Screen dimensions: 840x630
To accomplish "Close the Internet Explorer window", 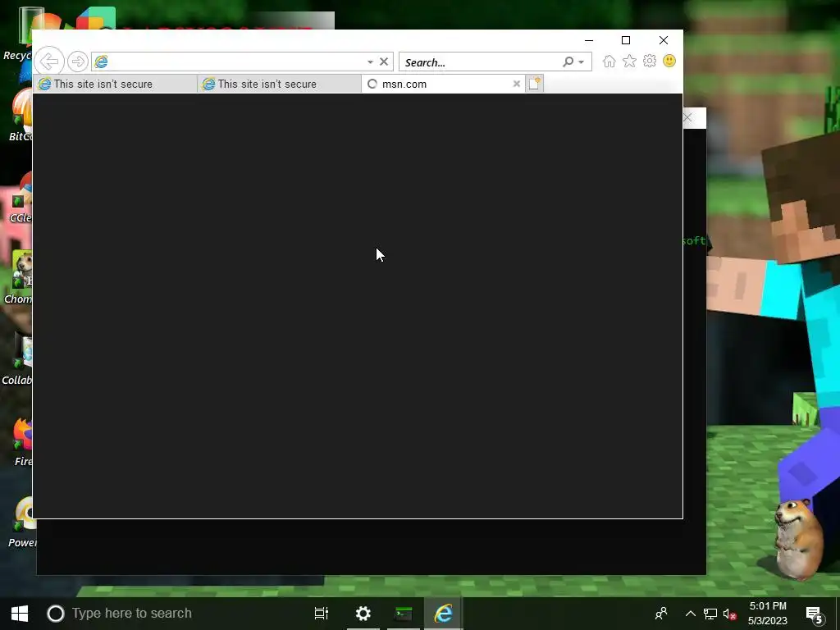I will (x=663, y=41).
